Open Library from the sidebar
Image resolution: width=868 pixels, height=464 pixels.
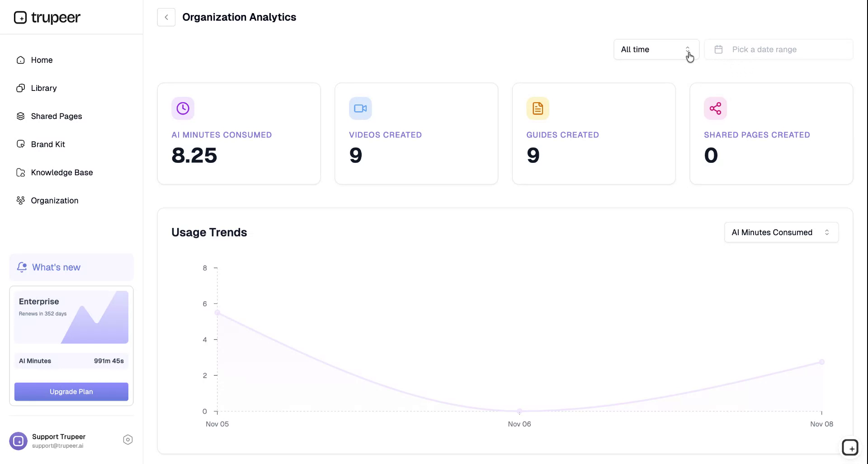[x=43, y=88]
